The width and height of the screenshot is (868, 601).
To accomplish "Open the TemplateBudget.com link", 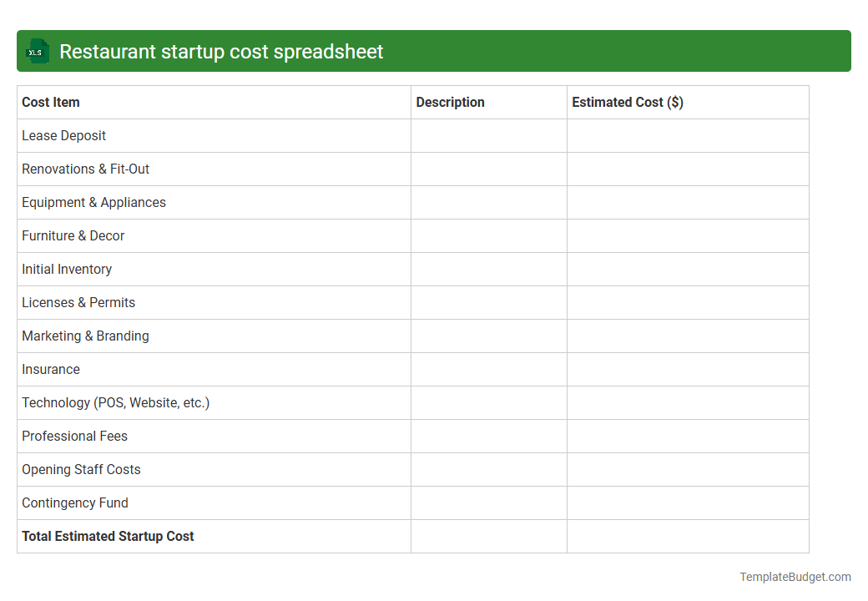I will (795, 576).
